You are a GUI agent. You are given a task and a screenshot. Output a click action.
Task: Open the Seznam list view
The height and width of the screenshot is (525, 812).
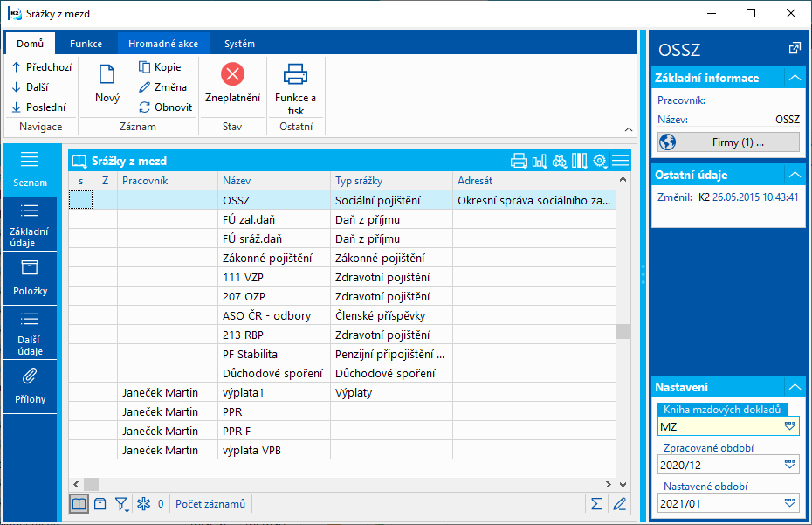pyautogui.click(x=30, y=170)
